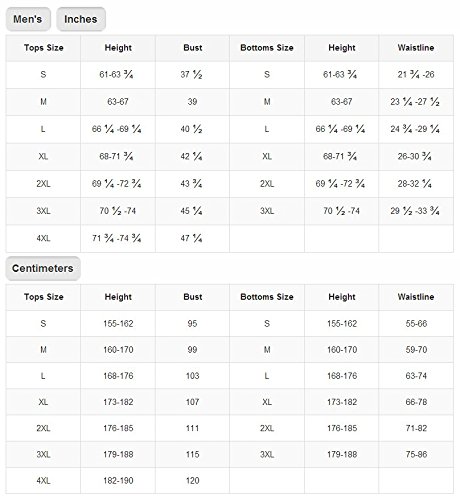460x500 pixels.
Task: Click the Men's button
Action: click(28, 19)
